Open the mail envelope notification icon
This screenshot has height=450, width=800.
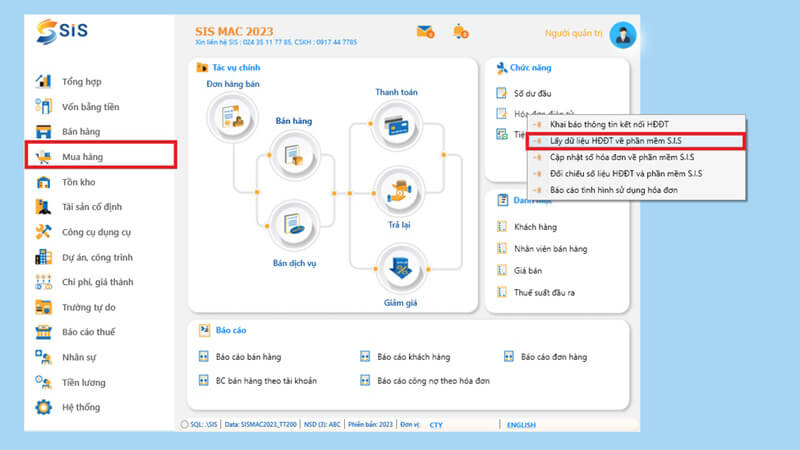425,32
